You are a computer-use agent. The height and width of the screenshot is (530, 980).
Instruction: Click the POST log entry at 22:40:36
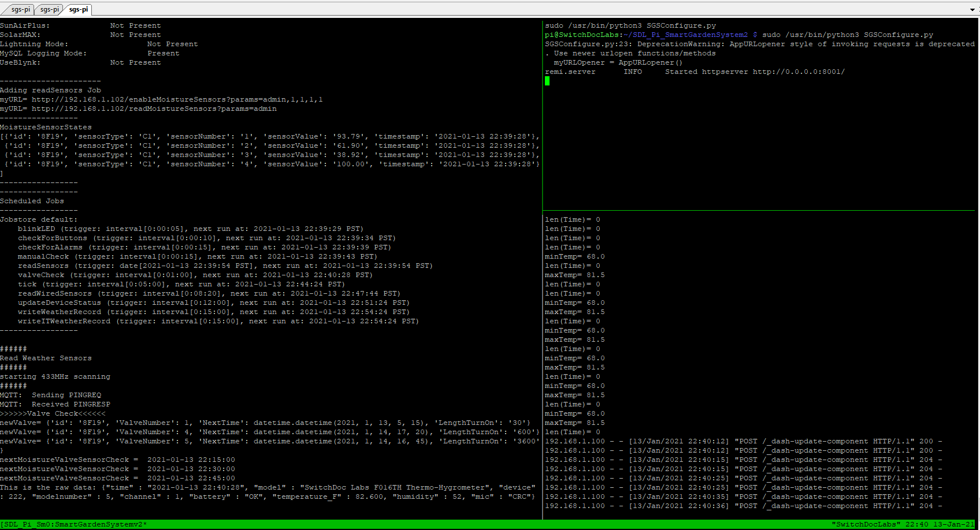tap(744, 506)
